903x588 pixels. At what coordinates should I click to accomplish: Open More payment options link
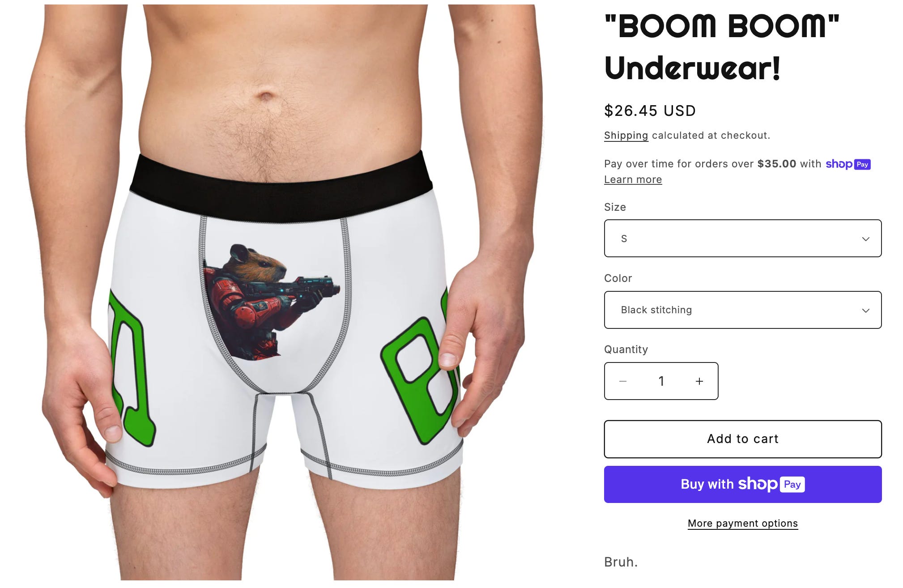pos(742,523)
